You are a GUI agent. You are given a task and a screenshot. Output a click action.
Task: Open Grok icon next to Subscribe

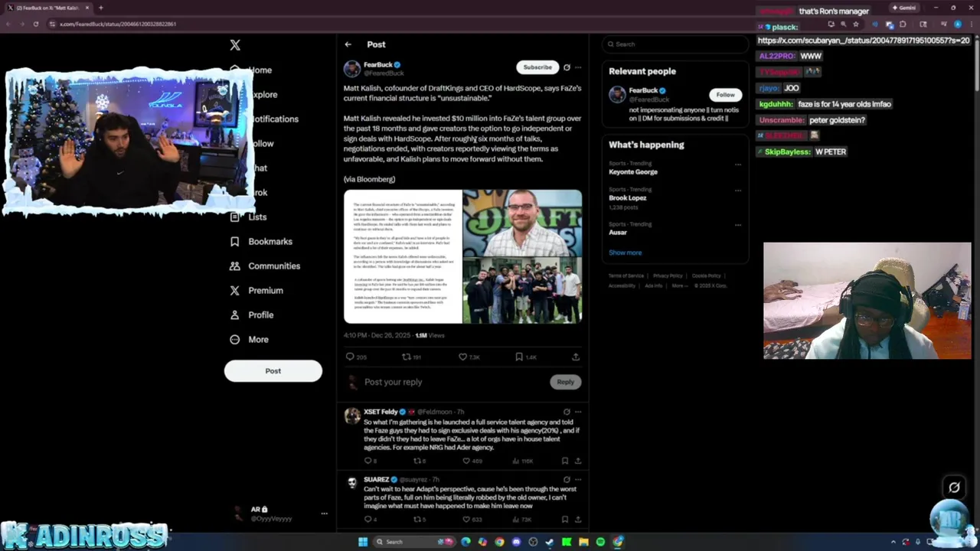coord(567,67)
